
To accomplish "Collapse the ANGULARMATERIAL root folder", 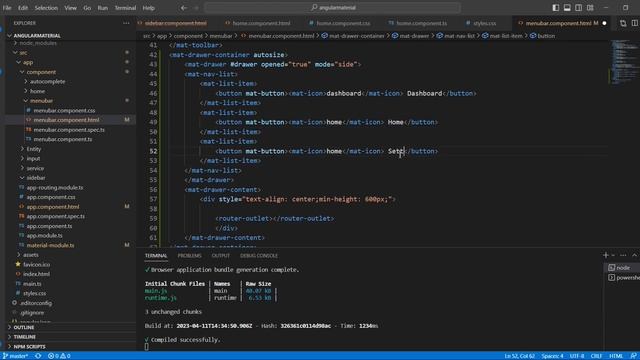I will (37, 36).
